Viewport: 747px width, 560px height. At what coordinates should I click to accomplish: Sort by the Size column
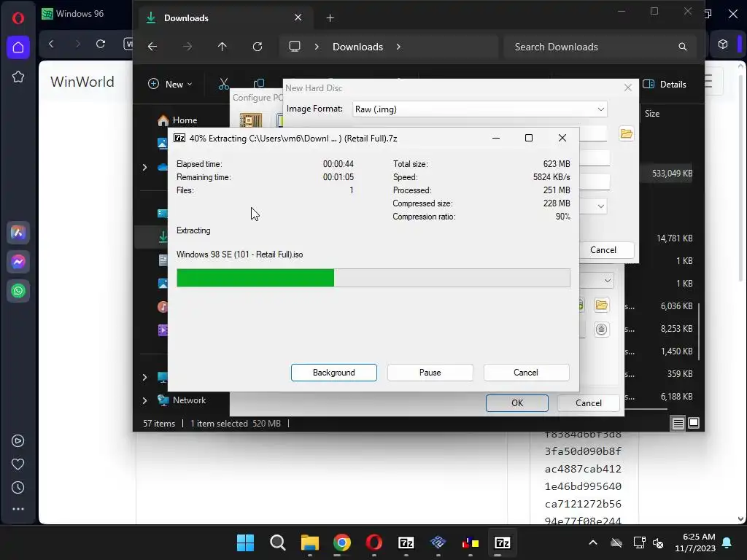pos(651,114)
